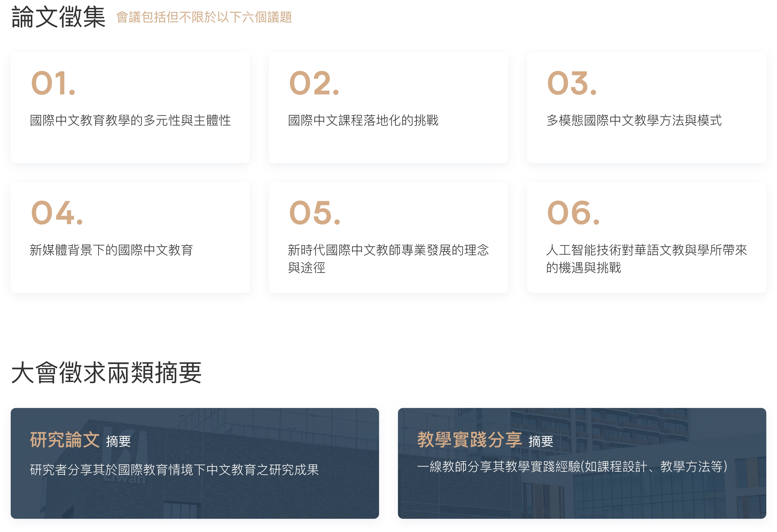Screen dimensions: 777x532
Task: Click the 04. number label
Action: point(57,213)
